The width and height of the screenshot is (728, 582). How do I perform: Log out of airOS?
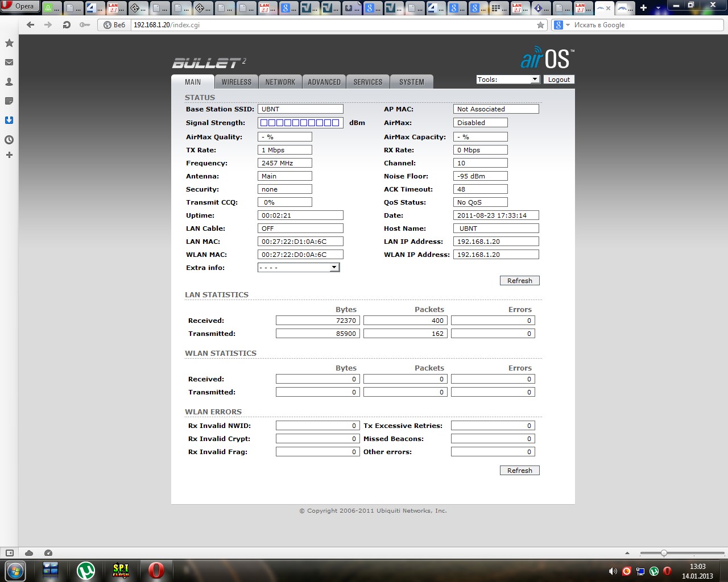(559, 80)
